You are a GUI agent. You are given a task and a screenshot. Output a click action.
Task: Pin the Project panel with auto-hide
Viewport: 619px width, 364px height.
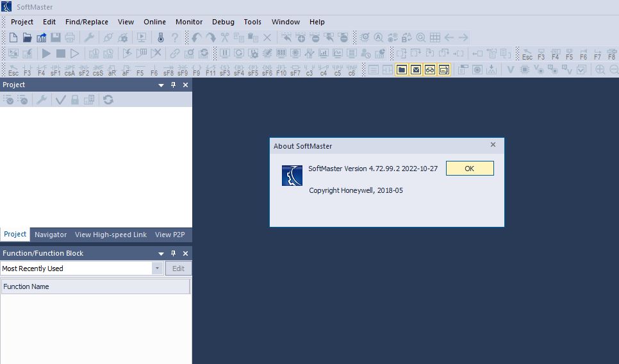point(173,85)
